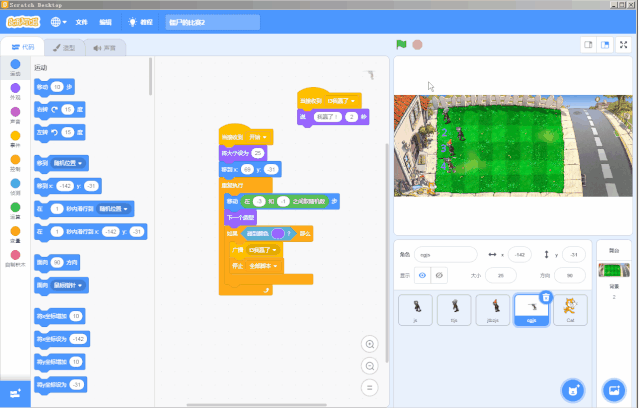Select the cone-head zombie sprite thumbnail
The height and width of the screenshot is (408, 639).
point(493,310)
